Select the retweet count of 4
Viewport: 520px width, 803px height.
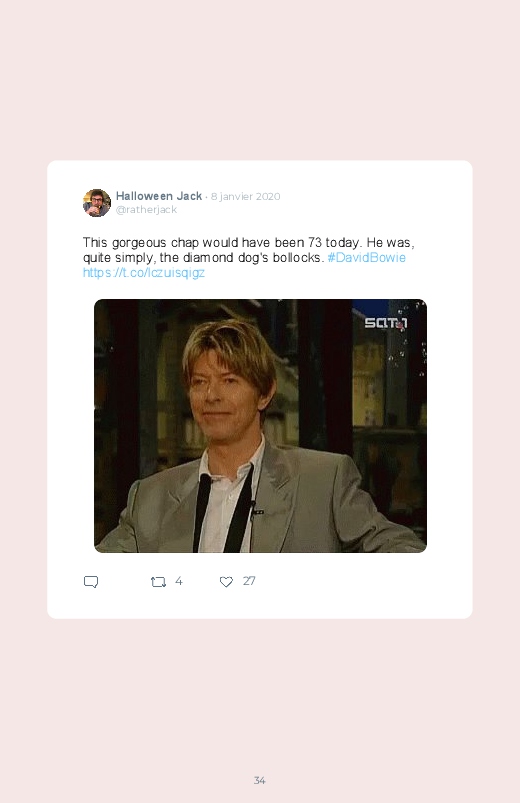click(178, 581)
